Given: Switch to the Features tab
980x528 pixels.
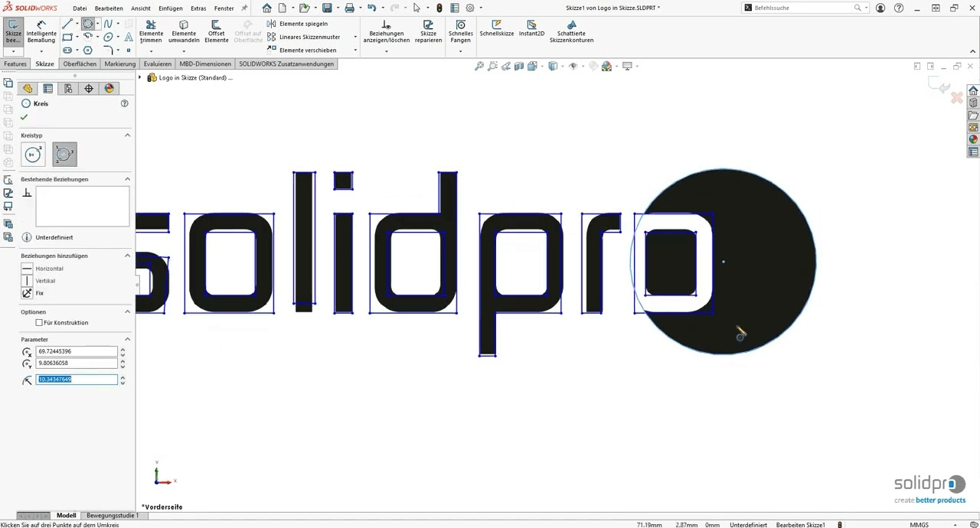Looking at the screenshot, I should [15, 64].
